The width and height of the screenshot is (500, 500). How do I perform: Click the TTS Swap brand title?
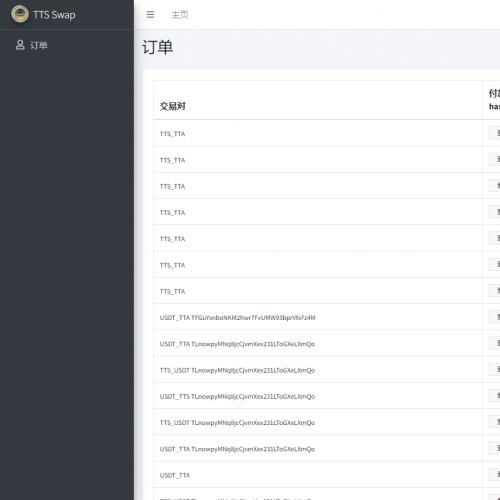pos(54,15)
